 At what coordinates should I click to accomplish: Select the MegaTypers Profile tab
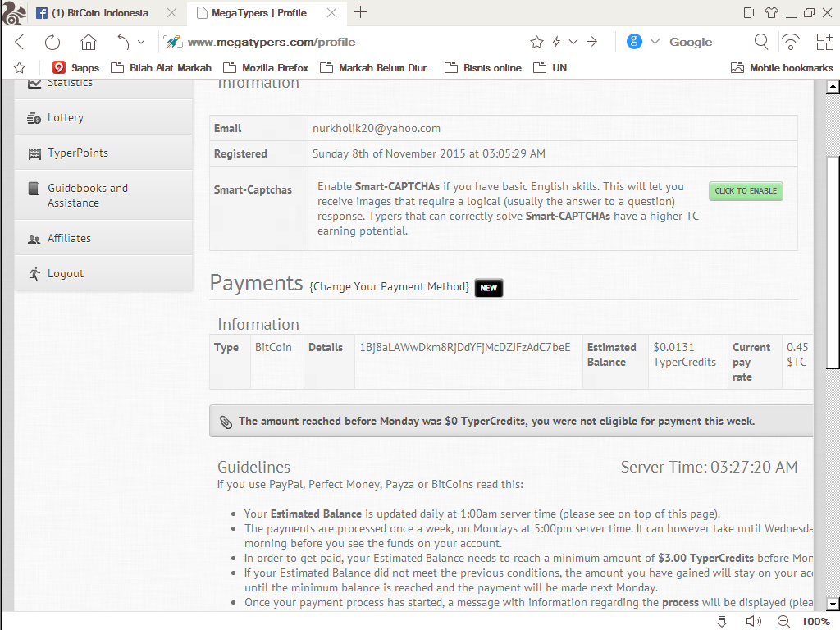[x=258, y=13]
